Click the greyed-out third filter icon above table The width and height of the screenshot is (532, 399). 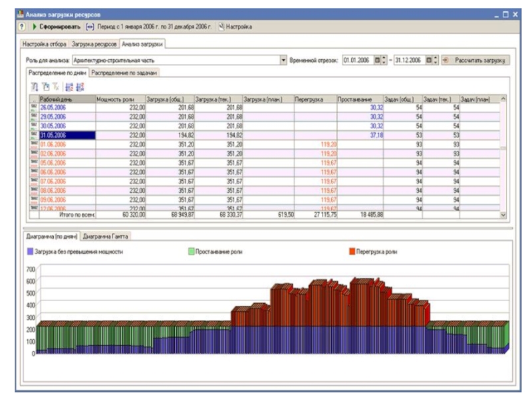click(56, 86)
